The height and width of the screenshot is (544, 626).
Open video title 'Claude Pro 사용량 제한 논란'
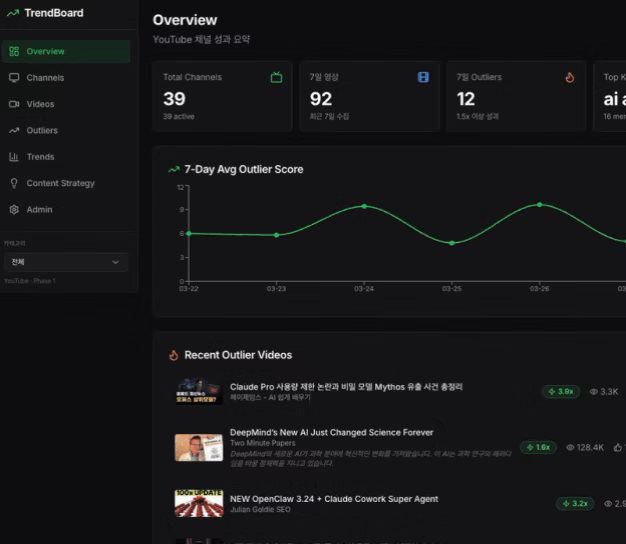point(346,387)
